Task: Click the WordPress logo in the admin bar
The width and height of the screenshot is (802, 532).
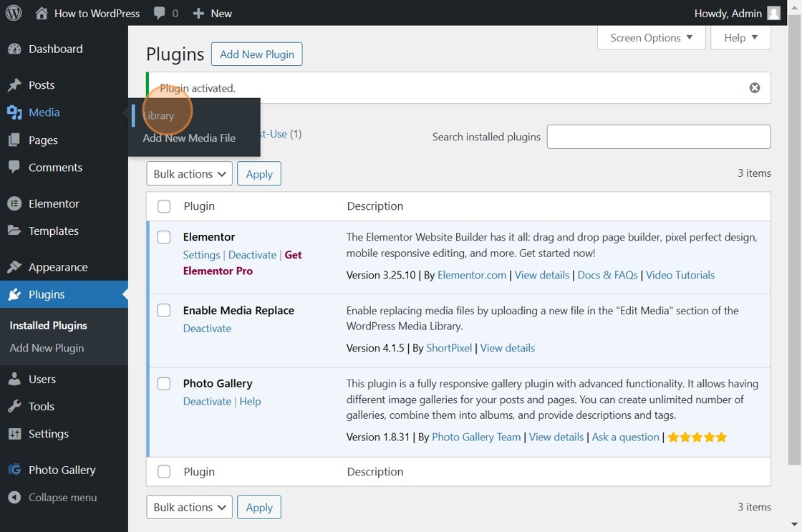Action: point(14,13)
